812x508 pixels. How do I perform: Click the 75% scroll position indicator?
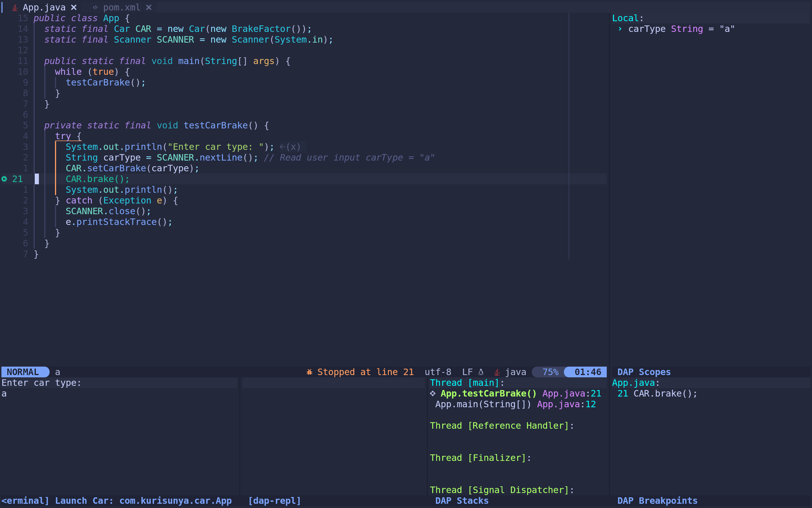coord(550,372)
